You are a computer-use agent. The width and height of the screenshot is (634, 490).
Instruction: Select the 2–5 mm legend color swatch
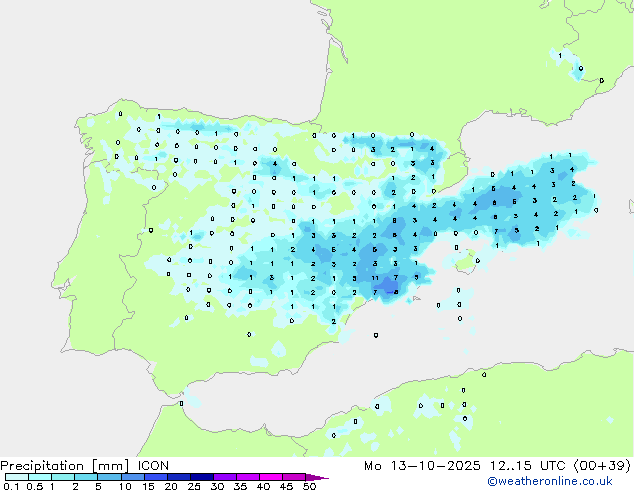tap(86, 477)
